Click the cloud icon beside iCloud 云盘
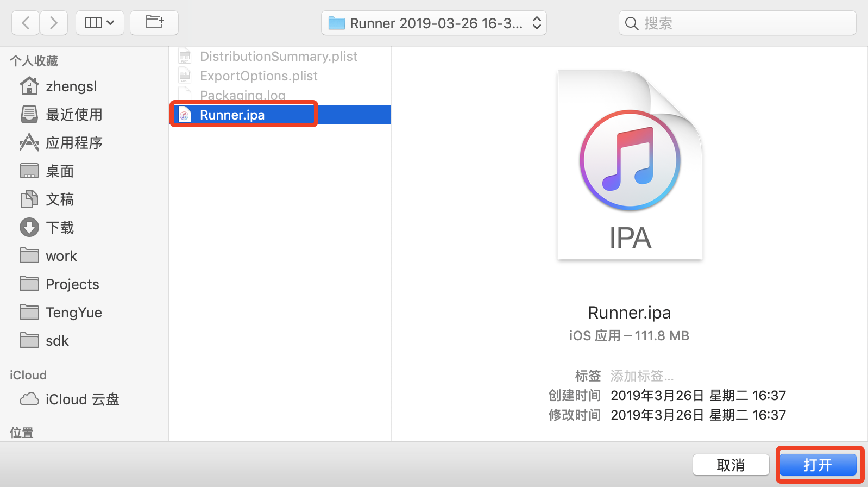 (29, 399)
